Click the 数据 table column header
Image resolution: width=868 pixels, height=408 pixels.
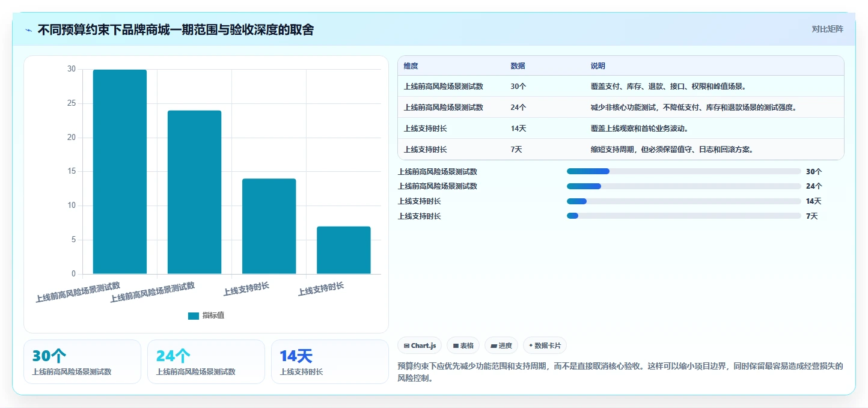click(518, 66)
